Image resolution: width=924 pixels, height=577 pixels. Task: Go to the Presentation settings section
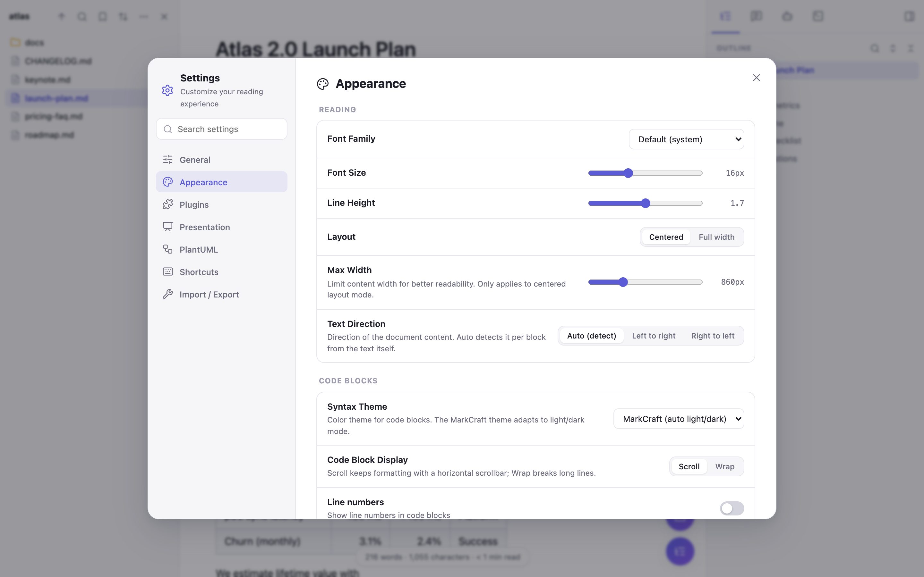point(221,227)
